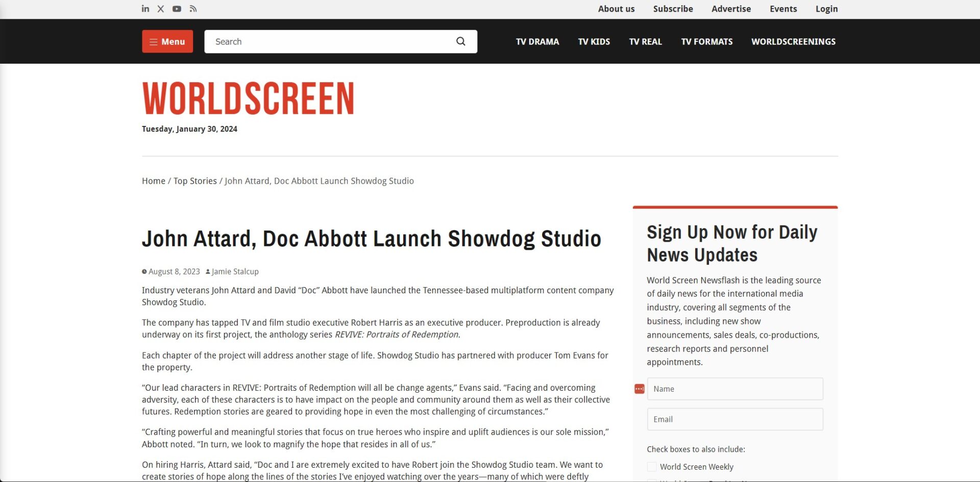Check the second newsletter option checkbox

point(651,480)
